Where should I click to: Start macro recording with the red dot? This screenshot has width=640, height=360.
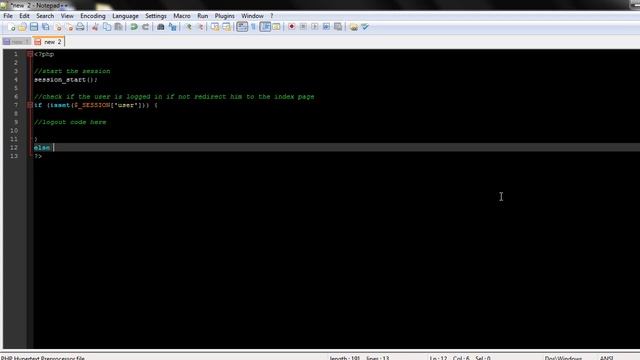click(x=291, y=27)
